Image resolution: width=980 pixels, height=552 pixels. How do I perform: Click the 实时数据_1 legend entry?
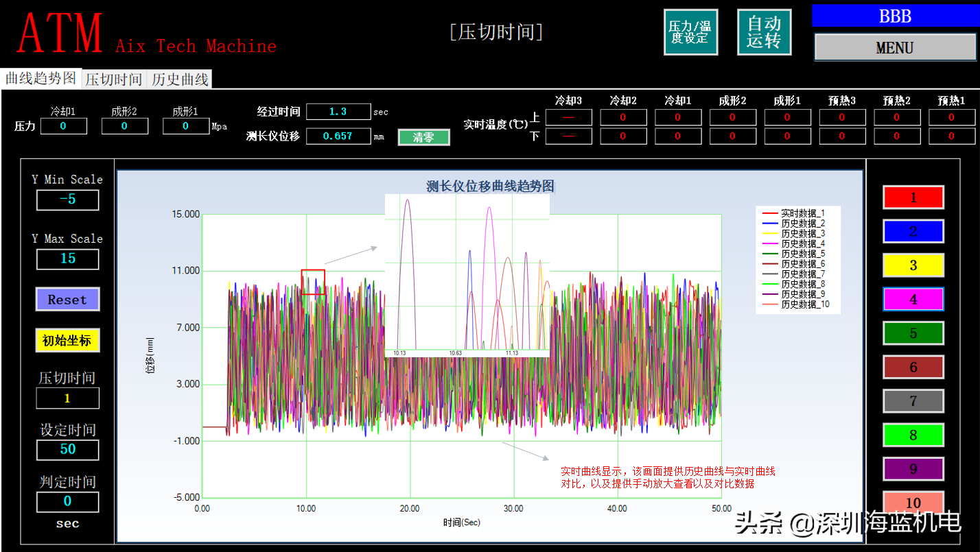coord(794,213)
